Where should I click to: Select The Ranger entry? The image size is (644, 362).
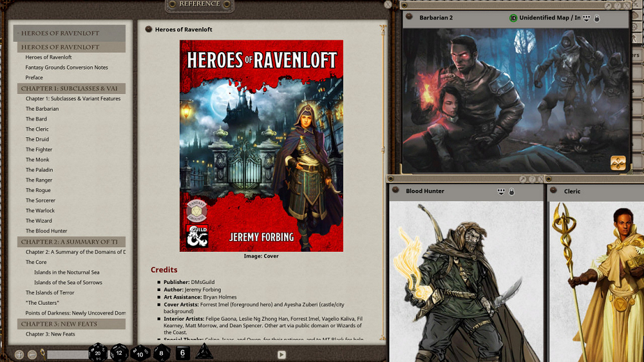(39, 180)
